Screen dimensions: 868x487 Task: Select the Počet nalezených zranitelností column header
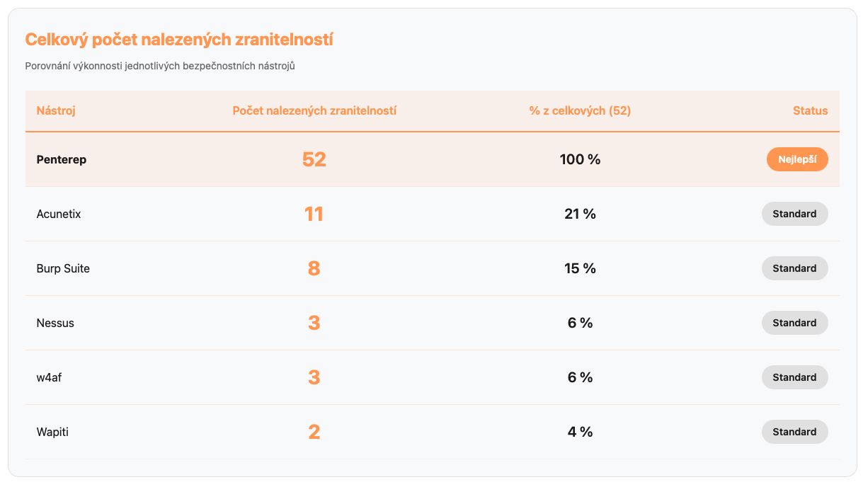pyautogui.click(x=314, y=110)
